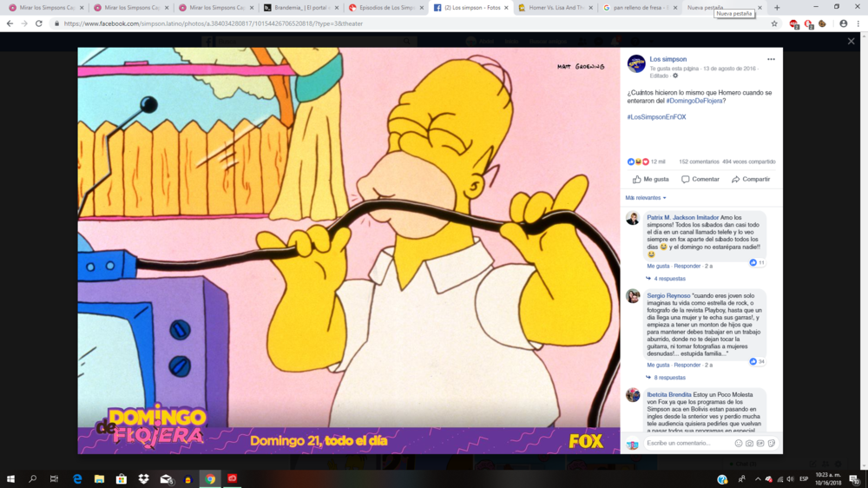Switch to first Mirar los Simpsons tab
This screenshot has height=488, width=868.
(47, 8)
